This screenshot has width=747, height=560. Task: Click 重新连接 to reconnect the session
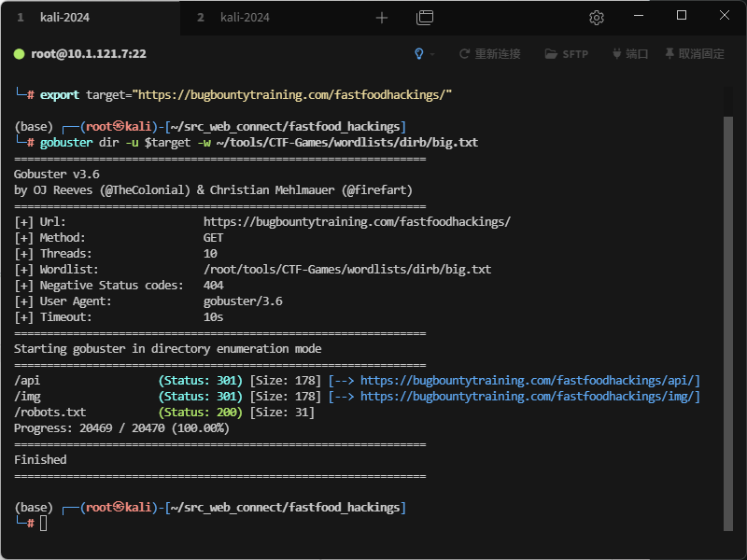point(489,54)
